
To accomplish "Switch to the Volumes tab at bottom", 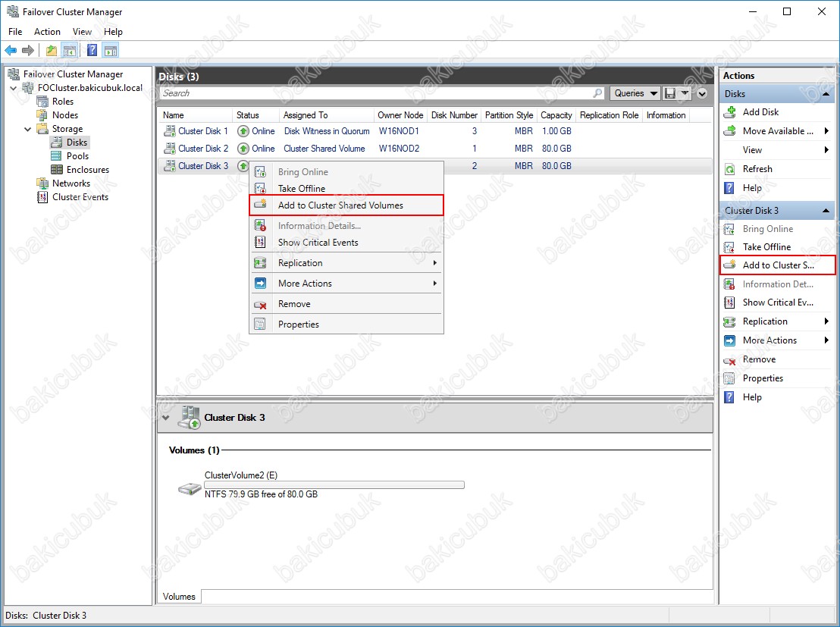I will pyautogui.click(x=179, y=597).
